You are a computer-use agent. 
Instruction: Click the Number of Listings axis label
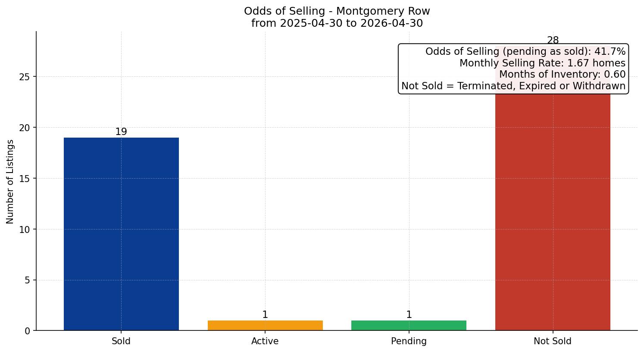pos(10,182)
